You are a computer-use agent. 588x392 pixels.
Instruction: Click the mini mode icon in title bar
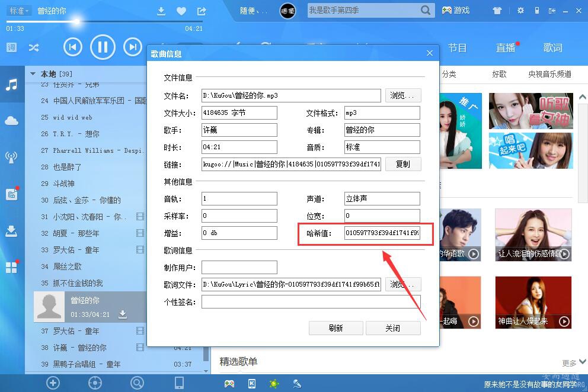tap(552, 11)
